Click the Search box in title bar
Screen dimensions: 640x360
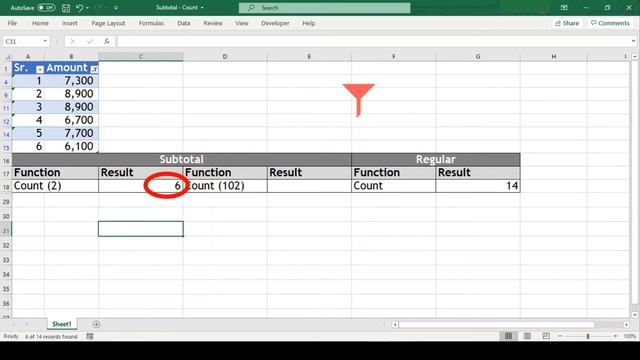324,8
